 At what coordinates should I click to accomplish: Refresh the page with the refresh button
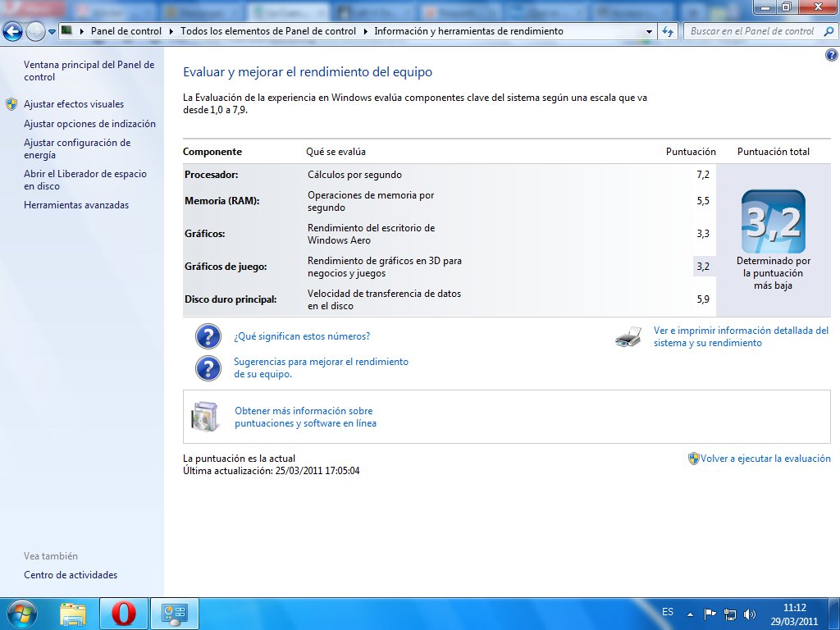point(668,32)
